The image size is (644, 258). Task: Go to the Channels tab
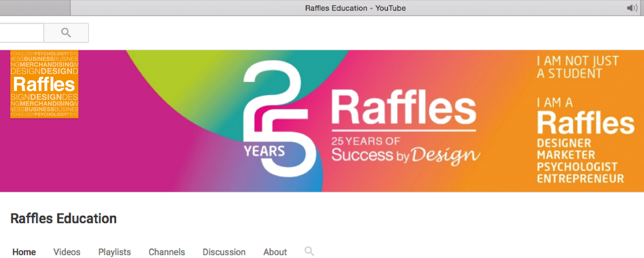click(167, 252)
